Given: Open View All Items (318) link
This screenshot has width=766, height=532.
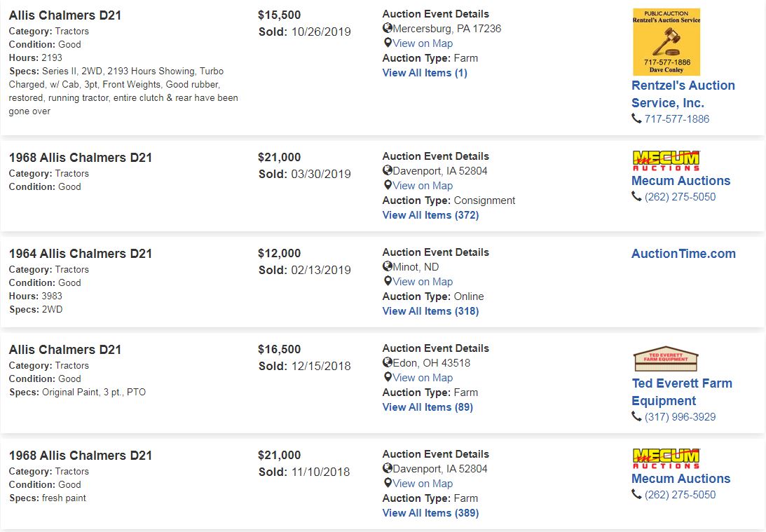Looking at the screenshot, I should tap(430, 311).
